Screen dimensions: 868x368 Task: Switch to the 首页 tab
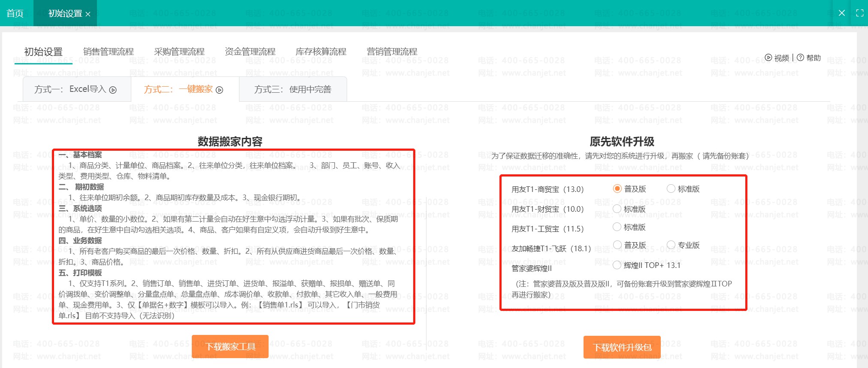[15, 13]
